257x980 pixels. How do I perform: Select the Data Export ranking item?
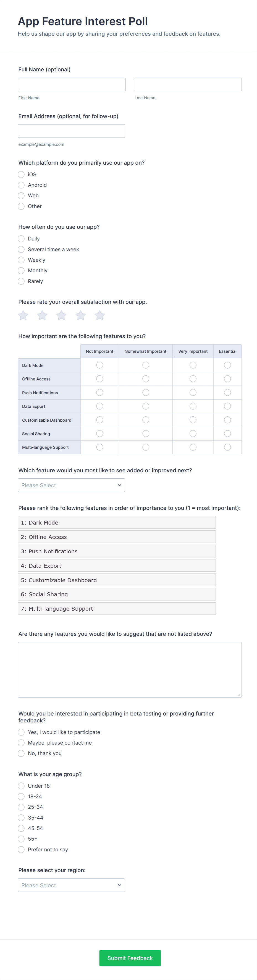116,566
